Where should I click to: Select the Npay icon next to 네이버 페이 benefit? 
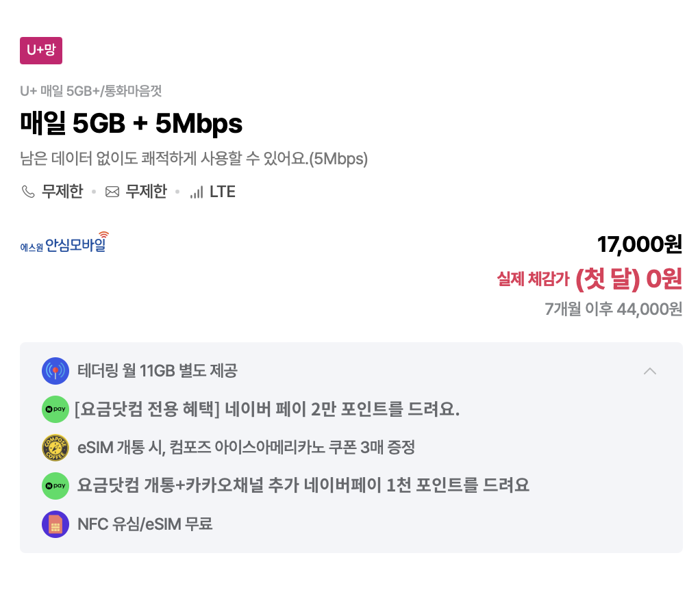pyautogui.click(x=55, y=409)
